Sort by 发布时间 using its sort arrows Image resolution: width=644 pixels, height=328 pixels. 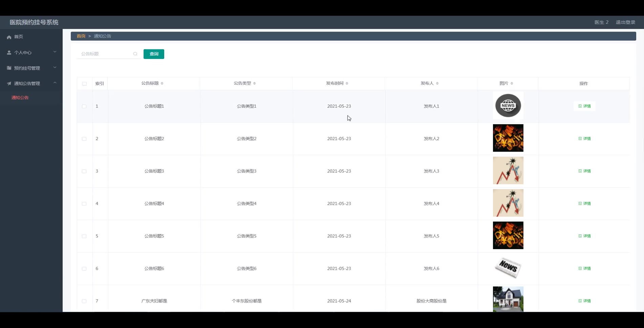pyautogui.click(x=347, y=83)
